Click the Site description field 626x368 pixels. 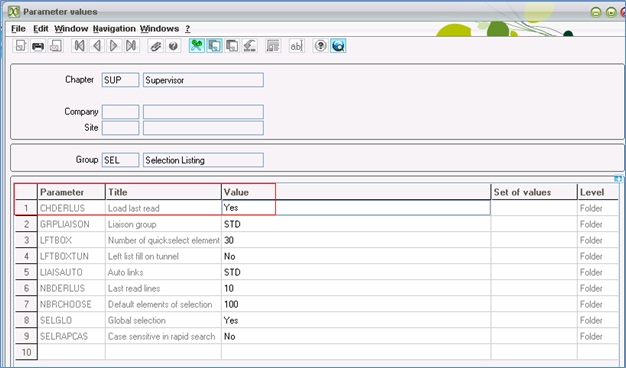(203, 128)
